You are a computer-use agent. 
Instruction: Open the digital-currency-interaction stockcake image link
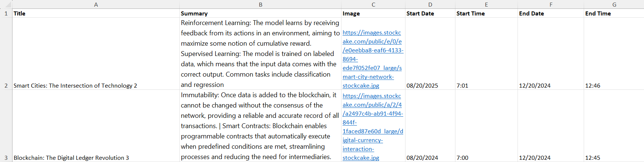[373, 127]
